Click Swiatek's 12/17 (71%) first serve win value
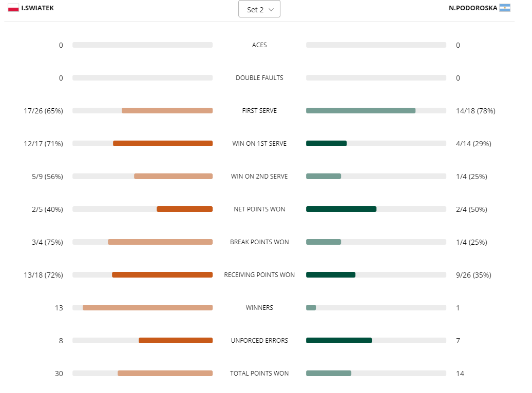This screenshot has height=393, width=532. (x=43, y=144)
